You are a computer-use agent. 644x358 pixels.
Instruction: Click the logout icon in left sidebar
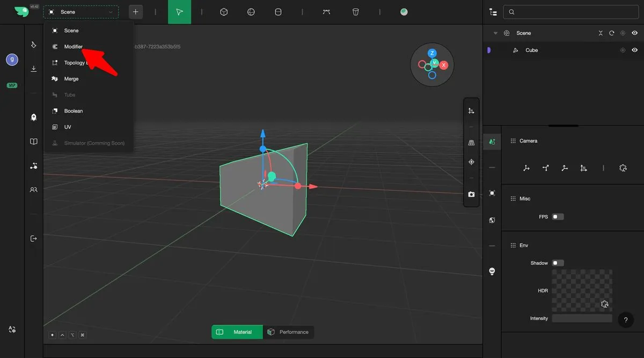coord(34,238)
